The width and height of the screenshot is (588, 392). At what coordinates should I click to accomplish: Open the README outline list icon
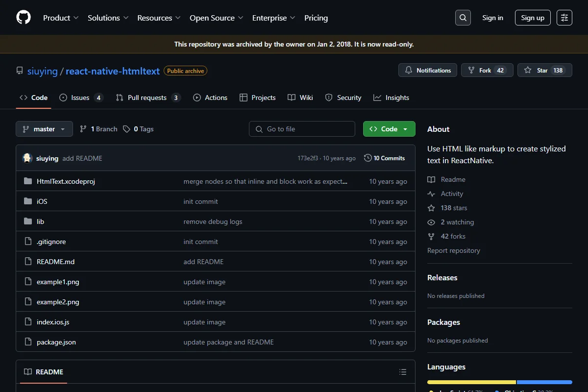click(x=403, y=372)
